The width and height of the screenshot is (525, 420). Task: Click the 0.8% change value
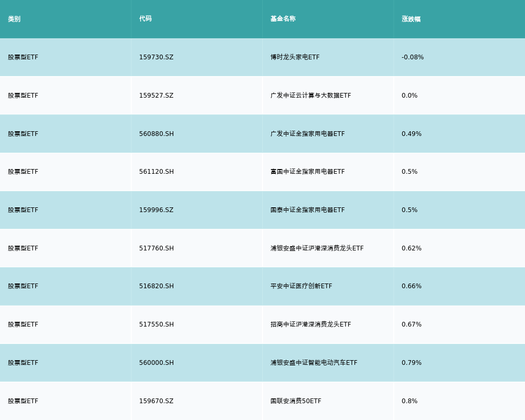point(409,401)
